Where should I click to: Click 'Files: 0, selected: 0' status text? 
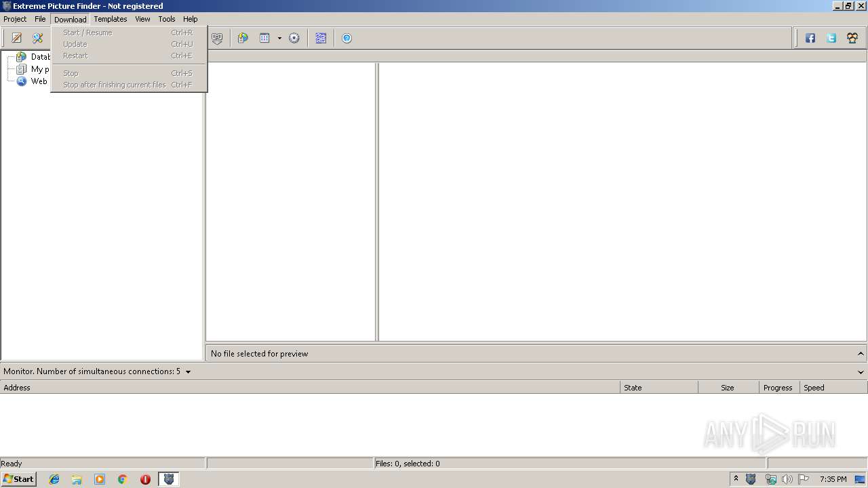408,464
